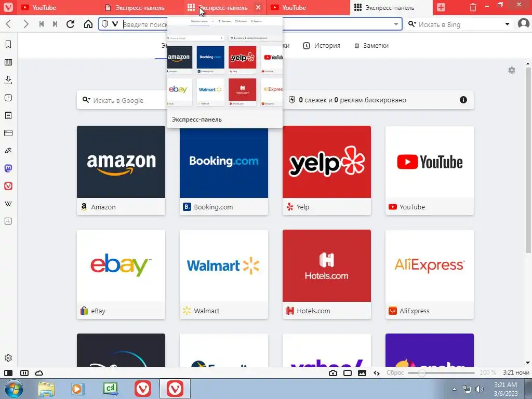Open the Reading List panel
The image size is (532, 399).
[x=8, y=62]
